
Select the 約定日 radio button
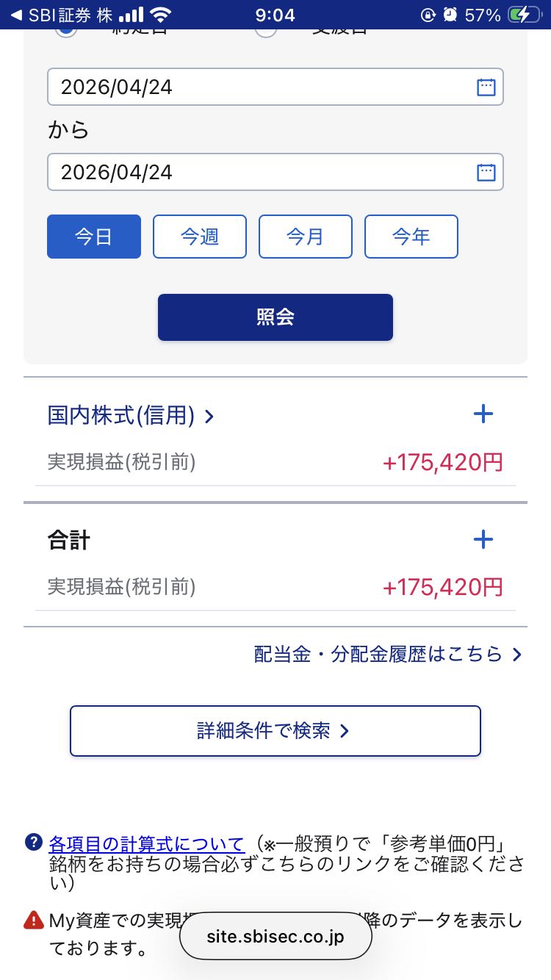click(x=66, y=31)
